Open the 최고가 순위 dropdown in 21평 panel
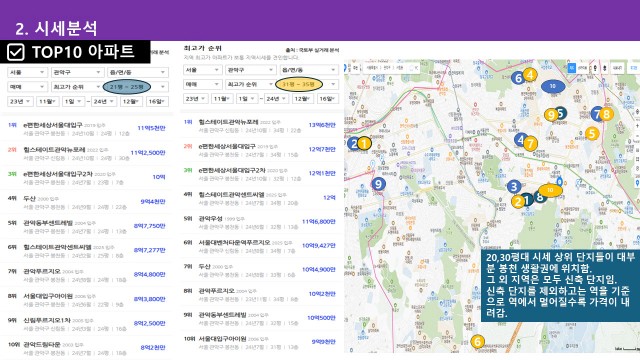640x360 pixels. [x=77, y=87]
